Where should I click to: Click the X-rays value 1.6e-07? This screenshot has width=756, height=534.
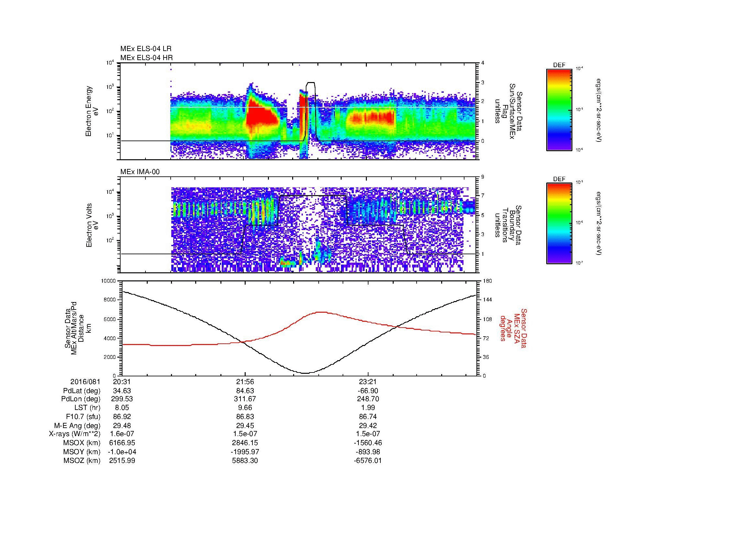[122, 434]
